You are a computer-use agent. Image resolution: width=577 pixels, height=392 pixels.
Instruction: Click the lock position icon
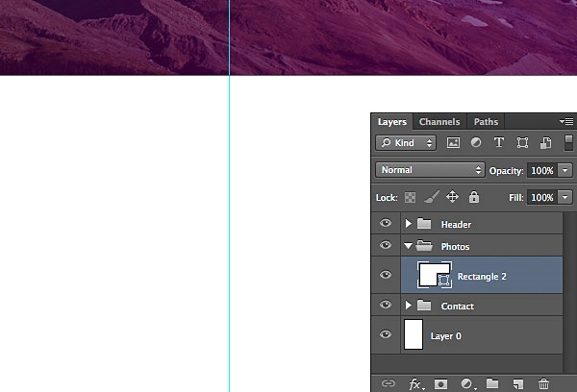[452, 197]
